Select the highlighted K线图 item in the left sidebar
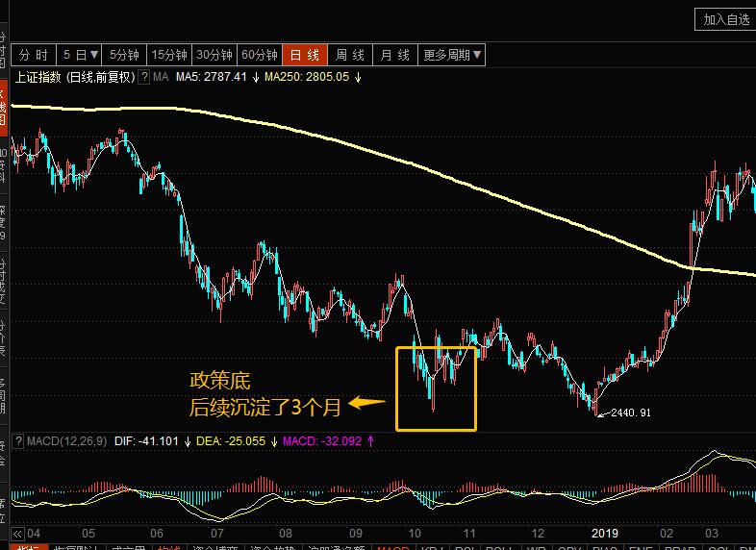 tap(4, 109)
